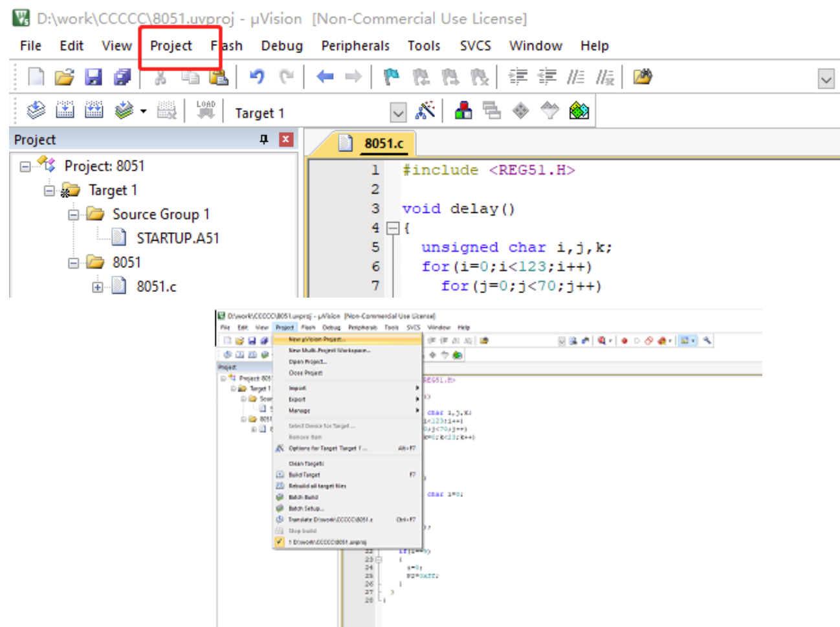840x627 pixels.
Task: Click the Manage Multi-Project Workspace icon
Action: [492, 111]
